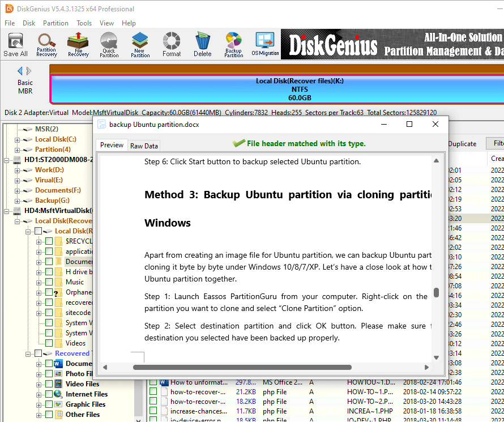Click the K: partition bar in disk map
504x422 pixels.
276,89
